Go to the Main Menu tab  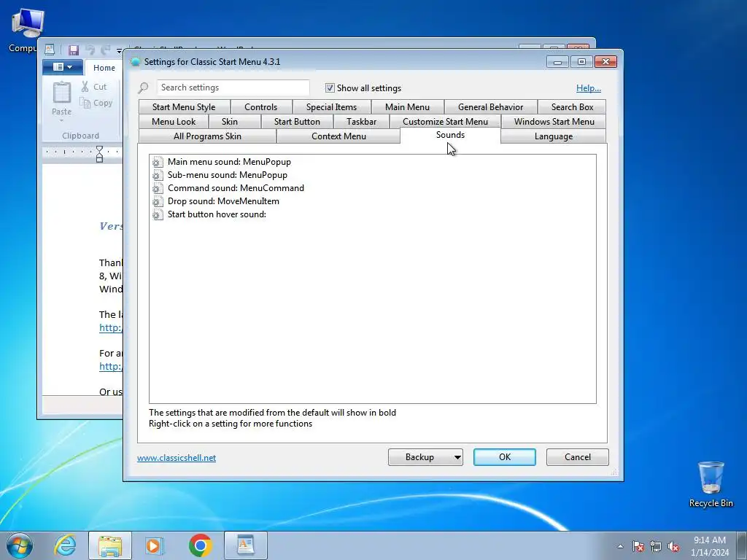coord(407,107)
